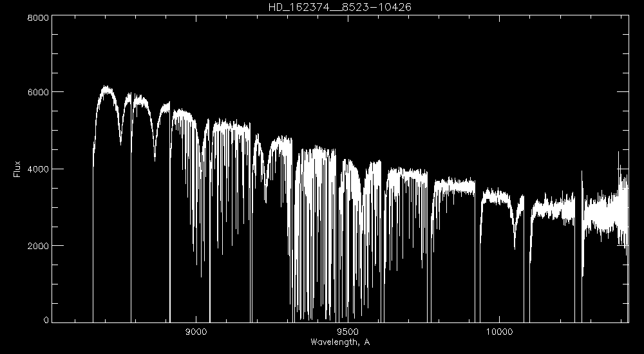Click the 10000 wavelength tick label
This screenshot has width=644, height=354.
[500, 332]
